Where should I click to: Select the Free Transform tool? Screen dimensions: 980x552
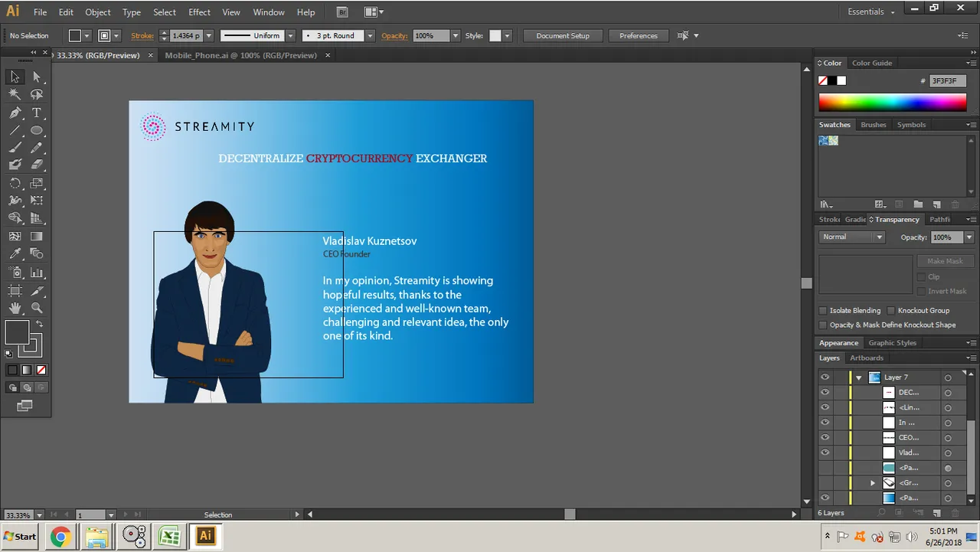pyautogui.click(x=36, y=201)
